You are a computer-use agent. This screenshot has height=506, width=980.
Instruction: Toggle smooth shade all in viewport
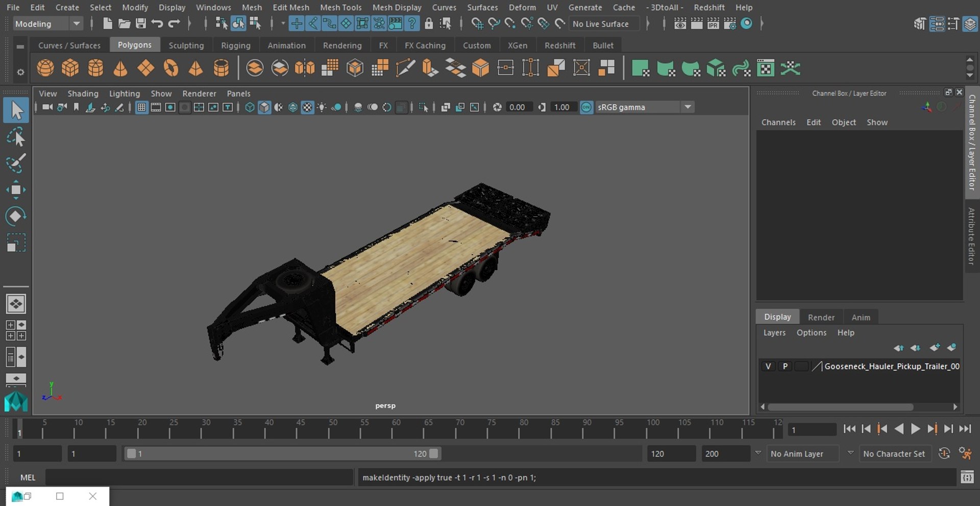click(x=264, y=107)
